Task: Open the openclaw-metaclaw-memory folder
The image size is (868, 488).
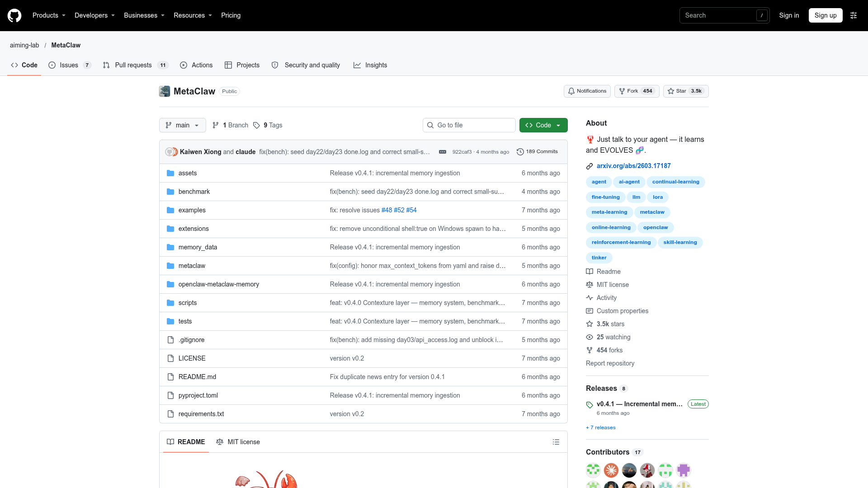Action: [x=219, y=284]
